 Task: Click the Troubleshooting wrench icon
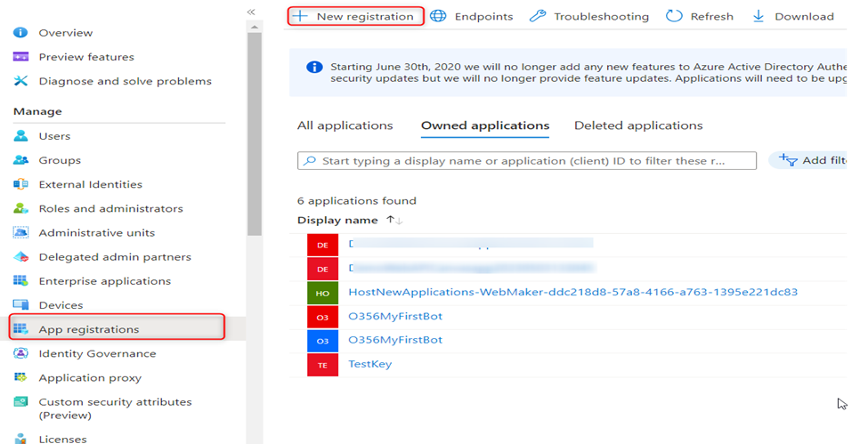537,16
